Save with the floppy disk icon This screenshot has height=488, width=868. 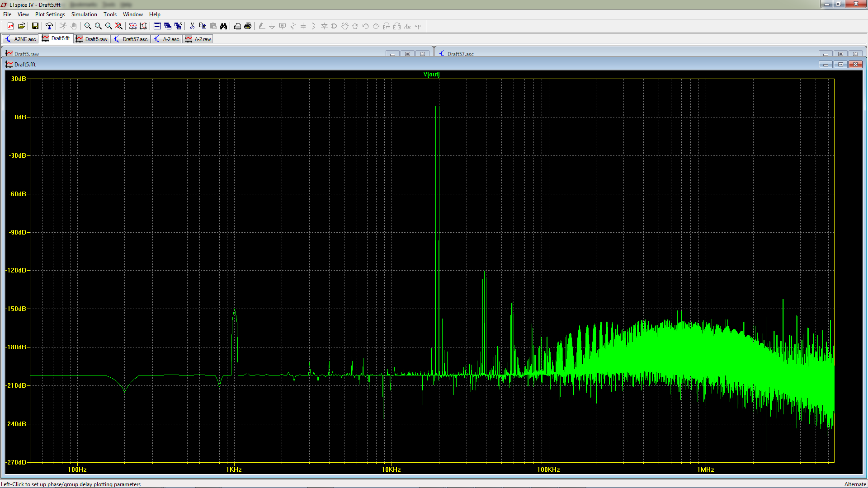coord(35,26)
